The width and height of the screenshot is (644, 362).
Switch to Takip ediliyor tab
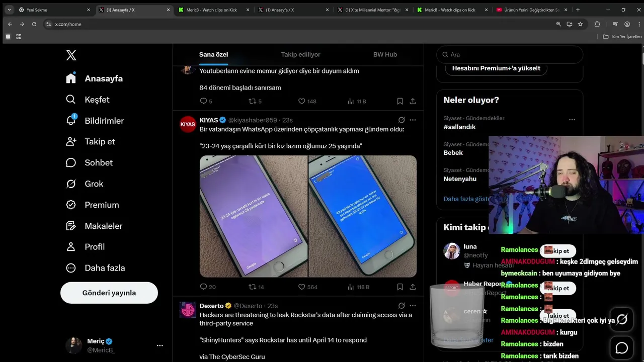300,54
